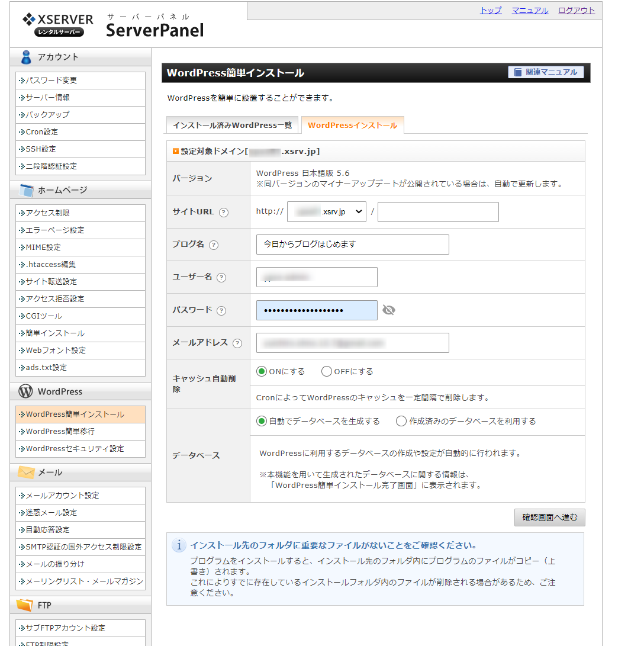
Task: Choose 作成済みのデータベースを利用する option
Action: 401,421
